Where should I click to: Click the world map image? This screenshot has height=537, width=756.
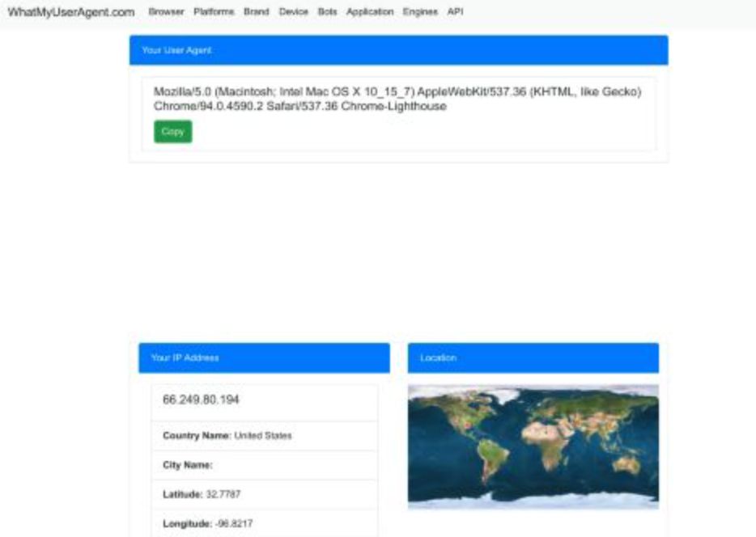coord(533,446)
